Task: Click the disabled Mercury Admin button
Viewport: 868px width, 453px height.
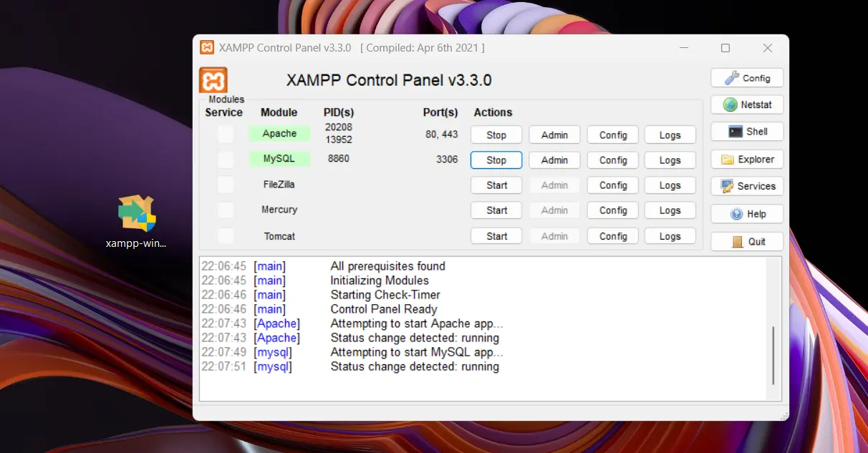Action: (x=554, y=210)
